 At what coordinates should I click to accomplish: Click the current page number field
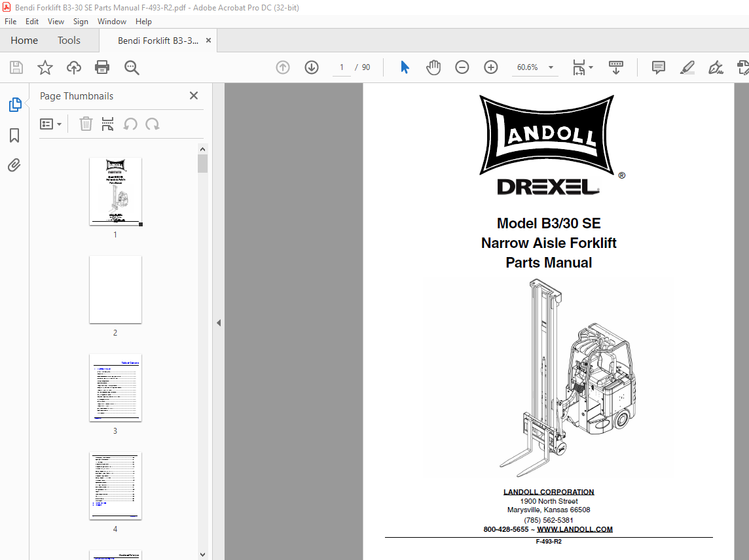342,67
